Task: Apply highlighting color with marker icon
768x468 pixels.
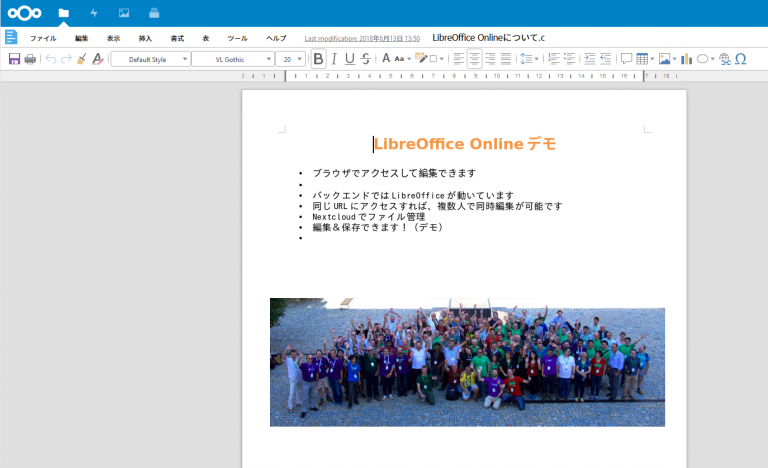Action: tap(421, 58)
